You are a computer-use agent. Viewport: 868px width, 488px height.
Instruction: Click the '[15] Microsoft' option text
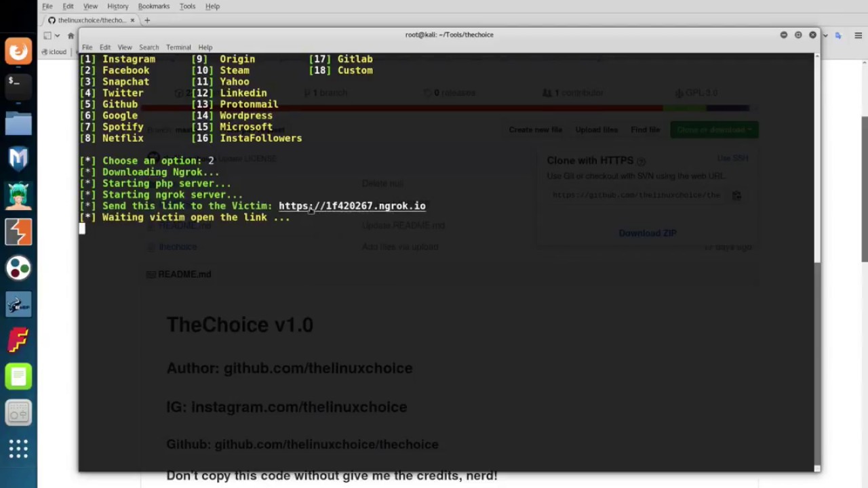point(232,127)
